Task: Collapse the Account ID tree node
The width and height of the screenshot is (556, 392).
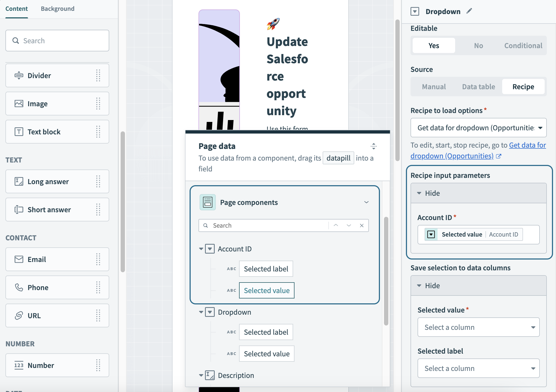Action: tap(201, 249)
